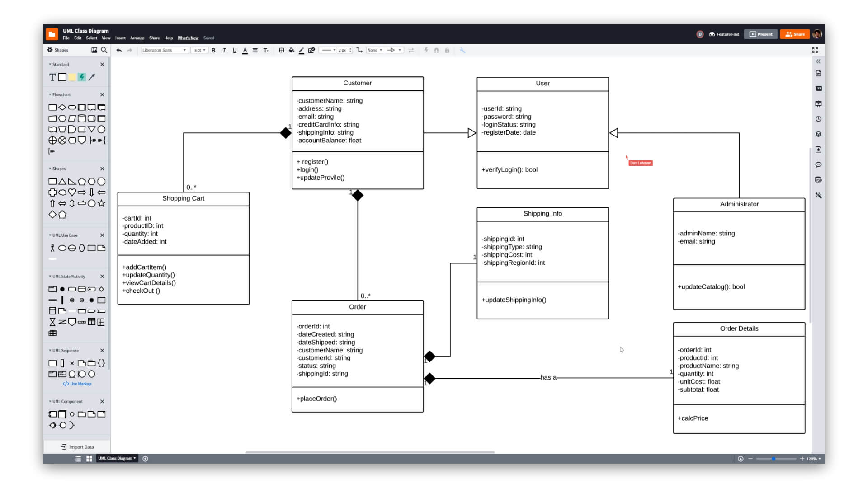The image size is (868, 488).
Task: Open the Arrange menu
Action: [x=137, y=38]
